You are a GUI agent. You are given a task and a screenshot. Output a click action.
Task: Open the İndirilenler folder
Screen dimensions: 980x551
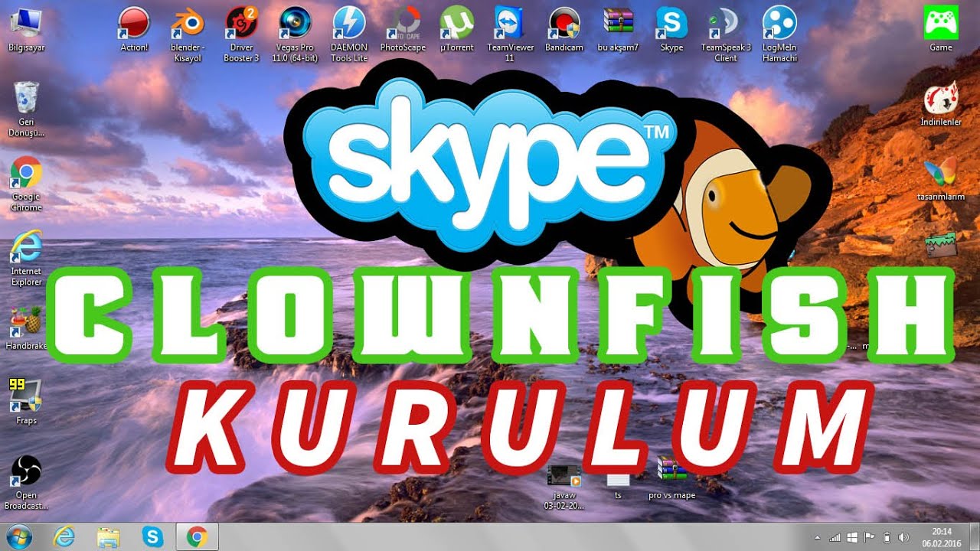click(x=941, y=104)
